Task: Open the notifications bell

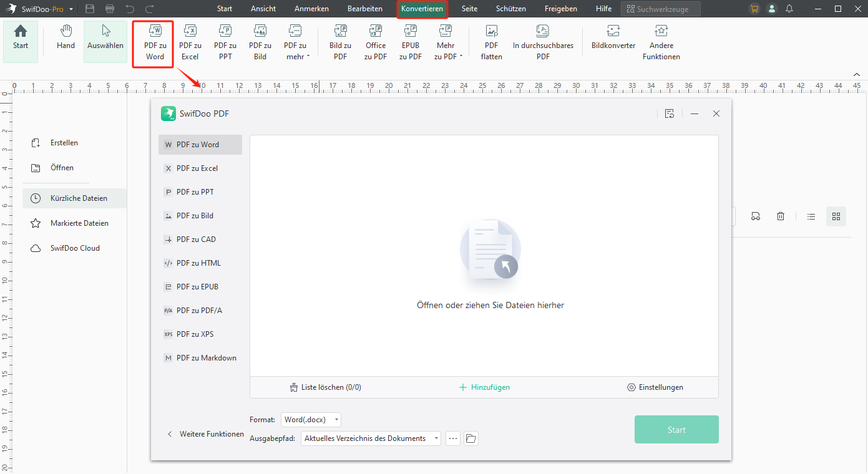Action: coord(790,9)
